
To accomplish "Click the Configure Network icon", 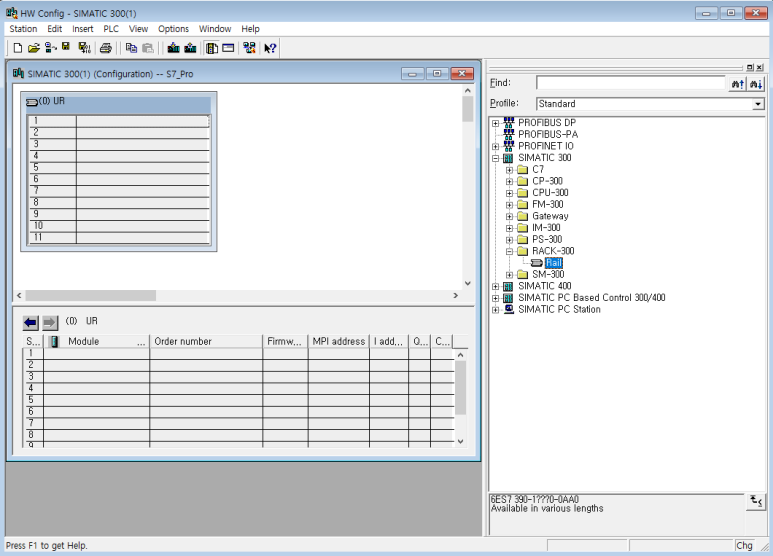I will click(249, 48).
